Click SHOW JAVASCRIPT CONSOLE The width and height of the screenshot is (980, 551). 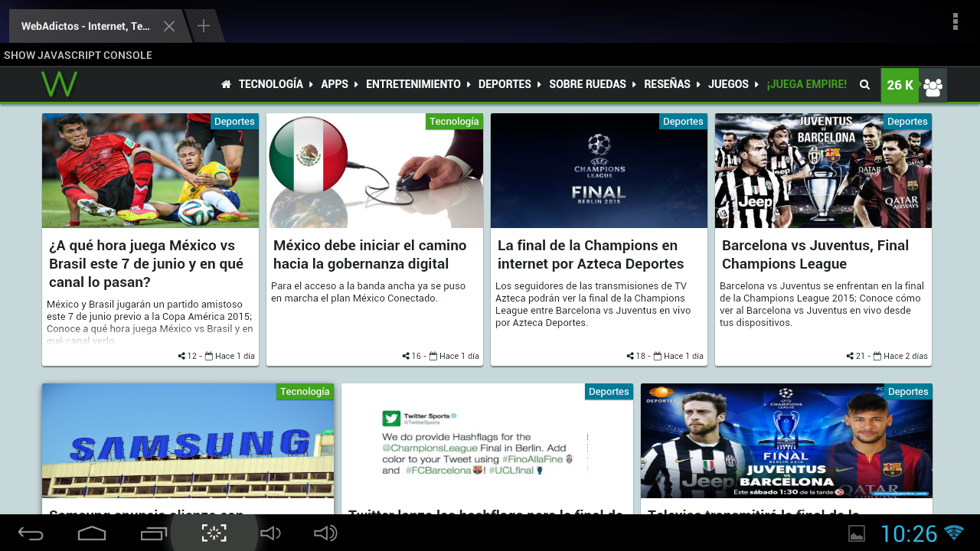tap(78, 55)
